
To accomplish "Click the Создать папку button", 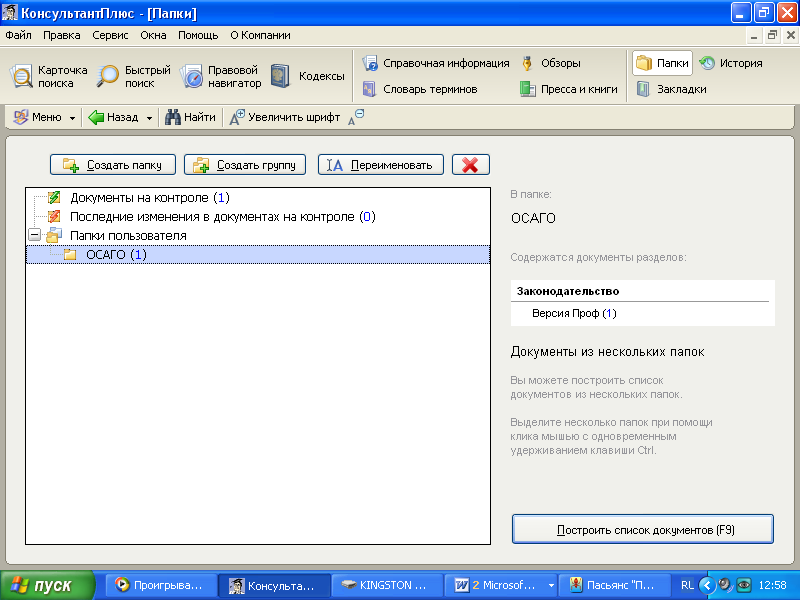I will point(113,165).
